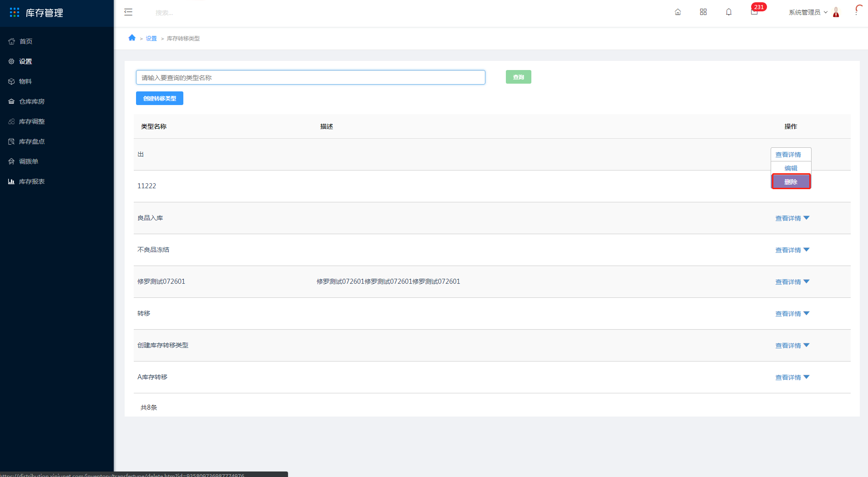The width and height of the screenshot is (868, 477).
Task: Open 库存报表 in the sidebar
Action: (x=32, y=181)
